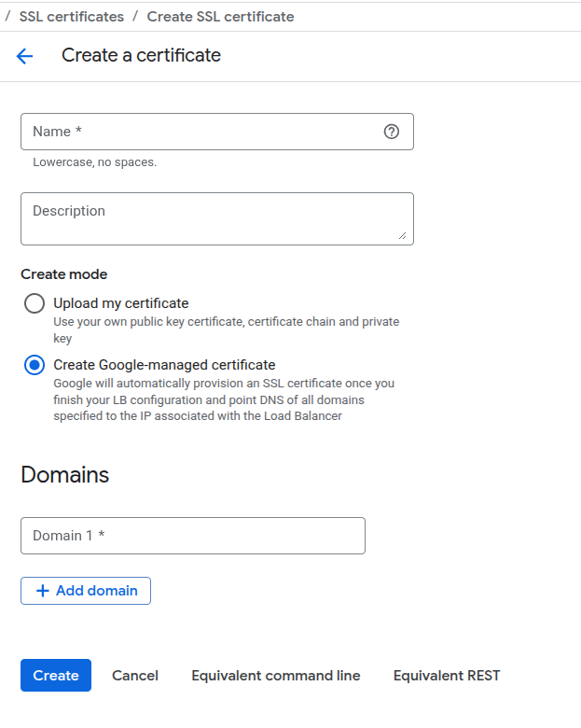Submit the form with Create button

(56, 675)
